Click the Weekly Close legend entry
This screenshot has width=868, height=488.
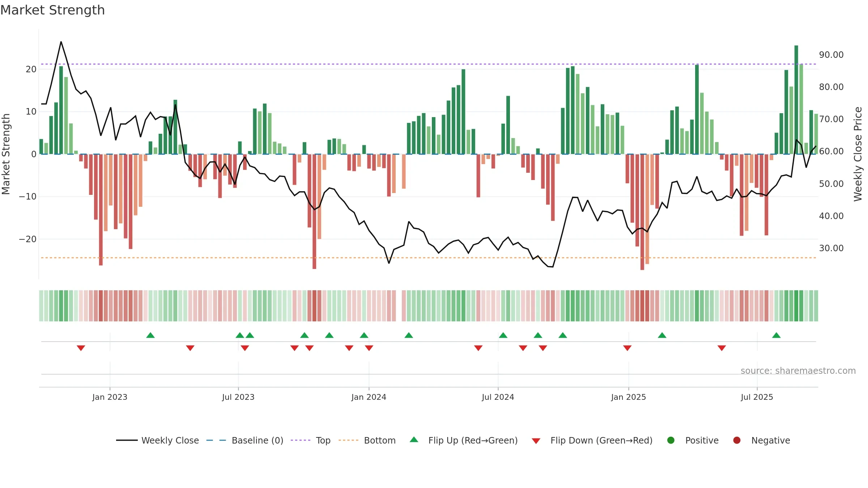tap(158, 440)
